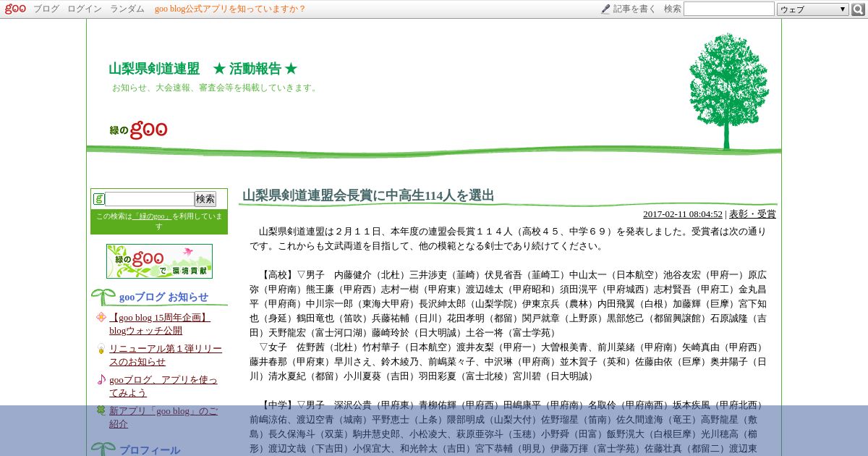The image size is (868, 456).
Task: Click the small green goo icon beside sidebar search
Action: pos(99,199)
